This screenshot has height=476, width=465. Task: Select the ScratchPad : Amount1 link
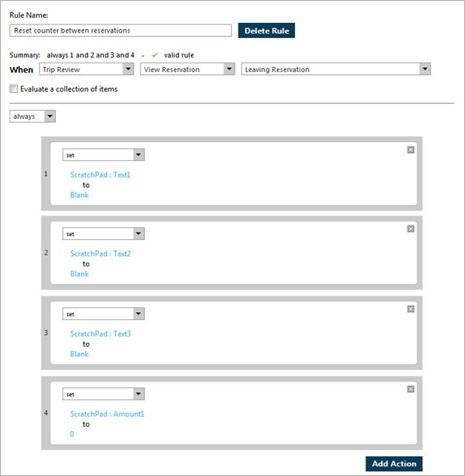click(x=107, y=414)
